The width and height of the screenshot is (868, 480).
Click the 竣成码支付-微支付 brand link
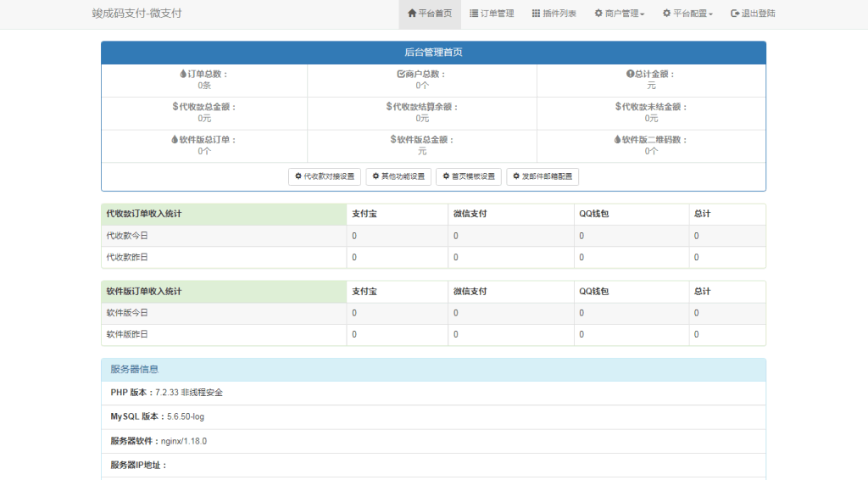[x=136, y=14]
